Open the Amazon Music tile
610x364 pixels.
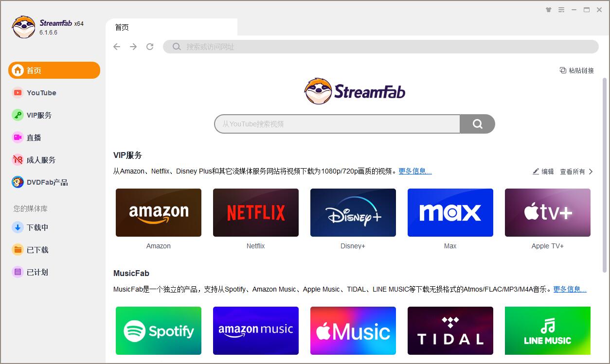[x=256, y=330]
